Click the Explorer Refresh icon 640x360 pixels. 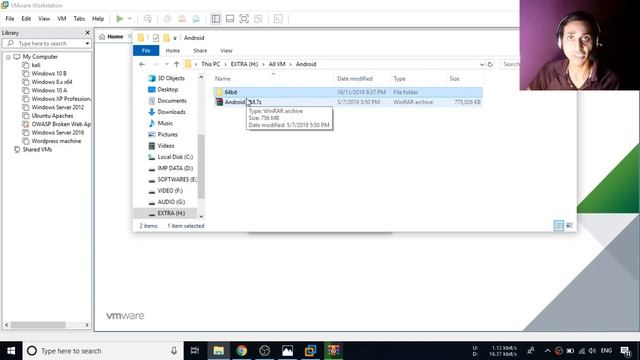490,64
